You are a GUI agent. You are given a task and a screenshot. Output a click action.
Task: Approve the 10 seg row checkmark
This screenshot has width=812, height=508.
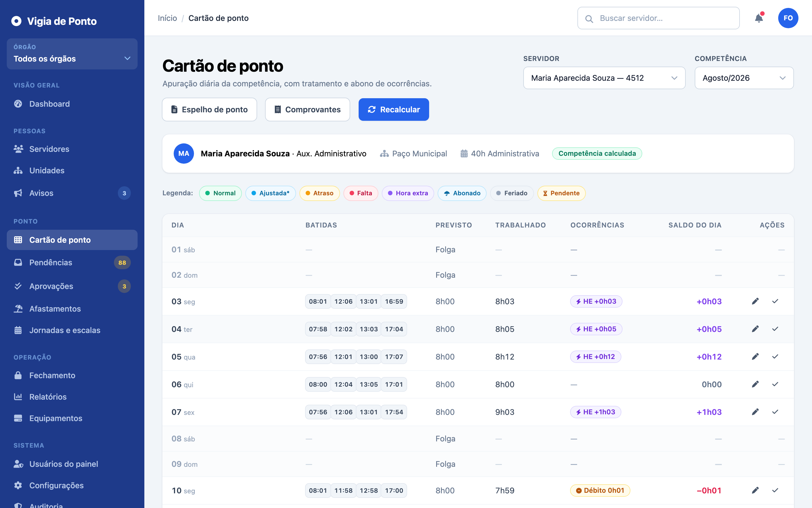pyautogui.click(x=775, y=491)
